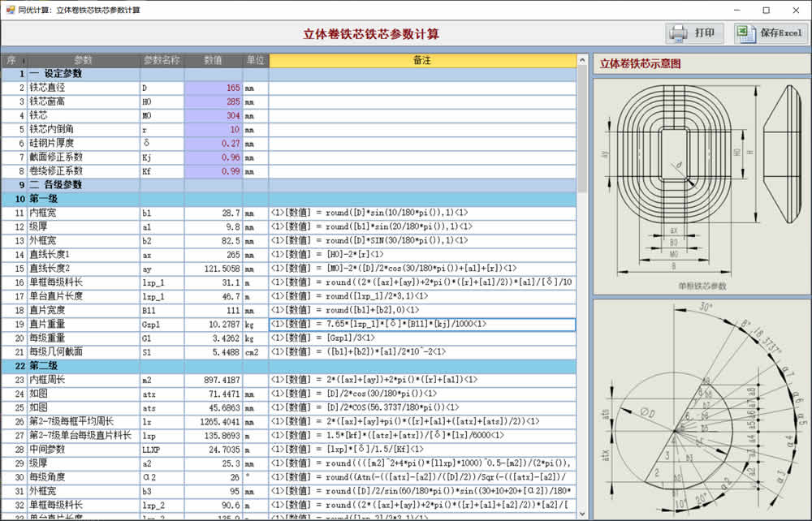Click the 直线长度2 value 121.5058
812x521 pixels.
click(x=214, y=269)
